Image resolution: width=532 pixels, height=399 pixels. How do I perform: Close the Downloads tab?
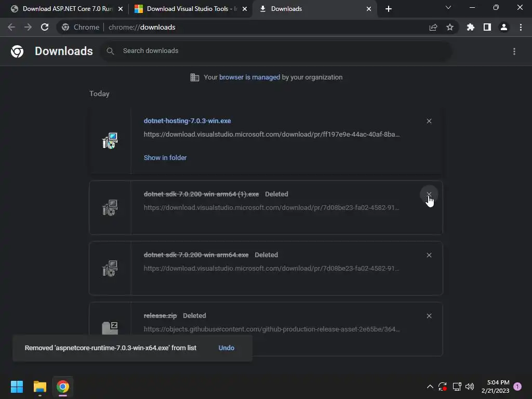click(369, 9)
